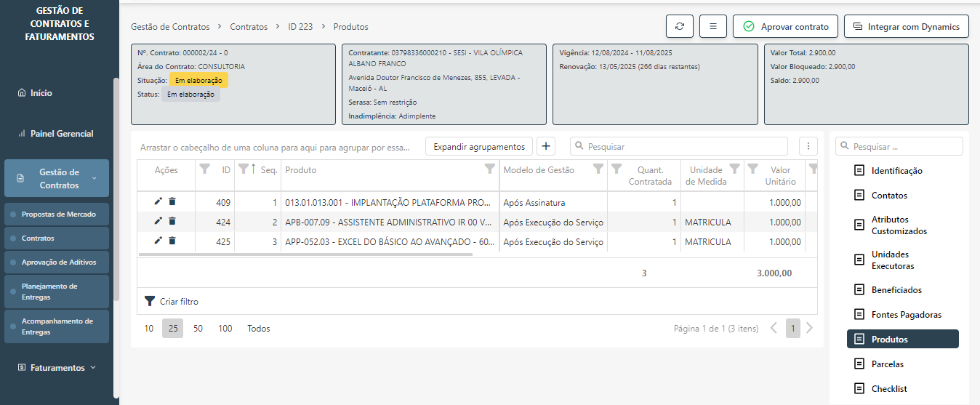
Task: Show Todos items per page
Action: (258, 329)
